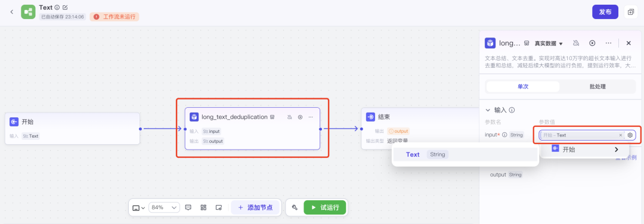Toggle mock data icon in side panel
Screen dimensions: 644x224
(x=576, y=43)
